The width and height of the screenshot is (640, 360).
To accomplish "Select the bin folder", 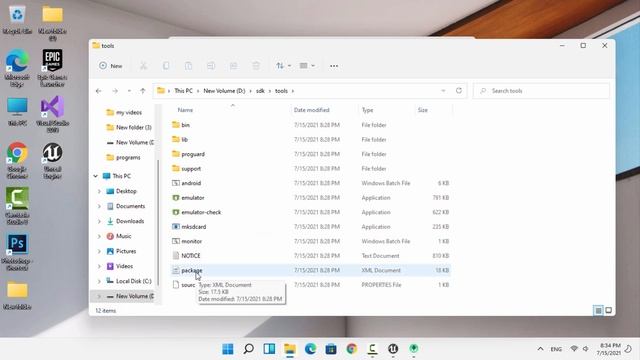I will pyautogui.click(x=310, y=125).
